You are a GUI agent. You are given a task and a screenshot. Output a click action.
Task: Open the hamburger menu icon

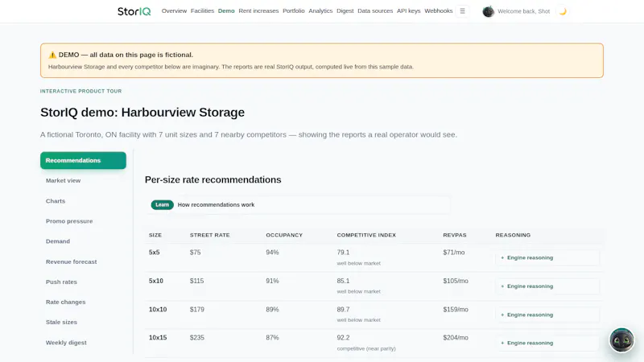462,11
